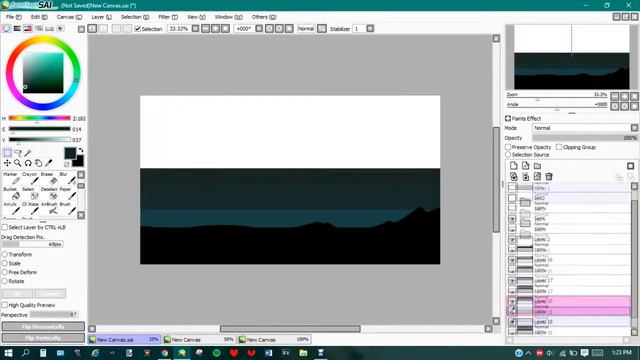The image size is (640, 360).
Task: Select the Hand pan tool
Action: [38, 163]
